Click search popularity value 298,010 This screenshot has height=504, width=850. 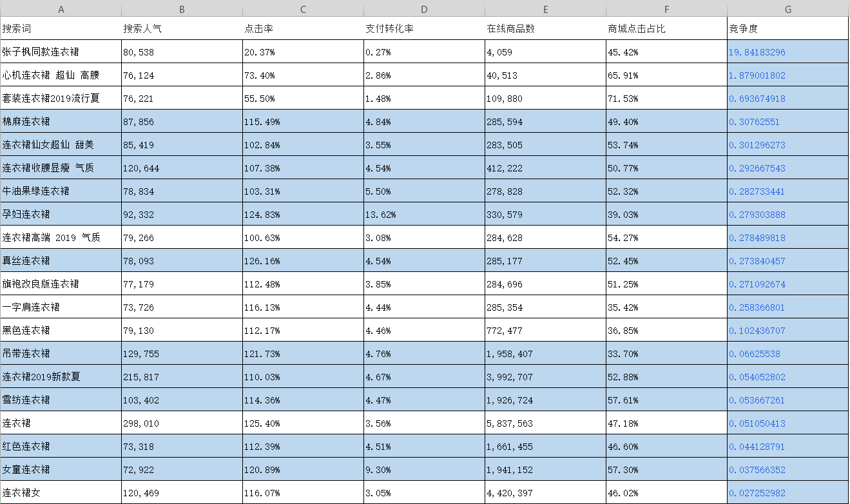(182, 423)
